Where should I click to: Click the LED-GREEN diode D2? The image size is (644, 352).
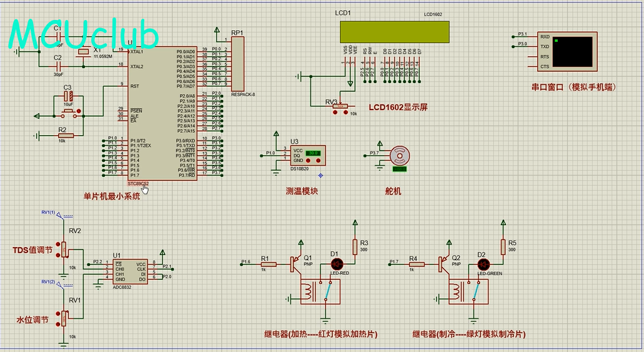click(x=482, y=264)
